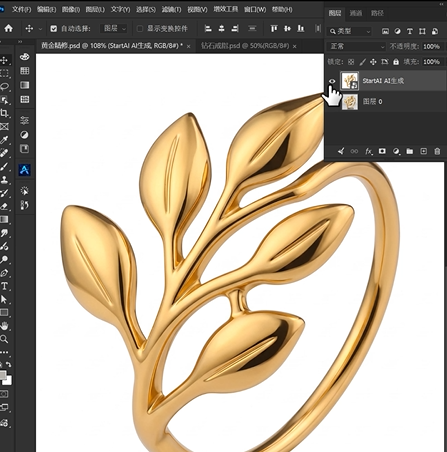447x452 pixels.
Task: Switch to the 通道 panel tab
Action: [356, 13]
